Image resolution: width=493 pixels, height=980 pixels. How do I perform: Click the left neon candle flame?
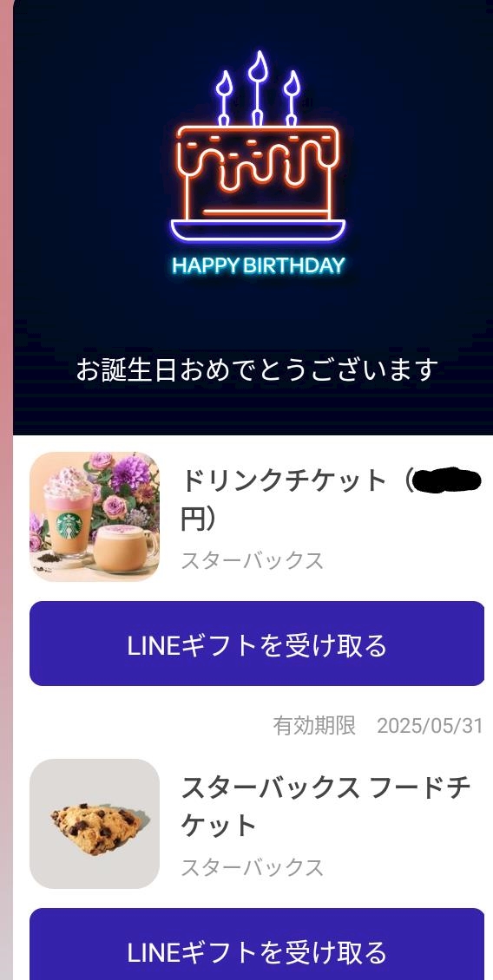(x=224, y=84)
